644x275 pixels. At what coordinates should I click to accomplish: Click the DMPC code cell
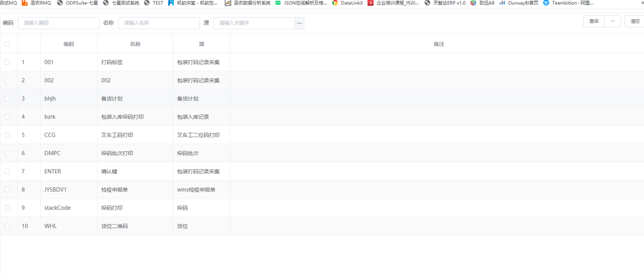click(x=69, y=153)
